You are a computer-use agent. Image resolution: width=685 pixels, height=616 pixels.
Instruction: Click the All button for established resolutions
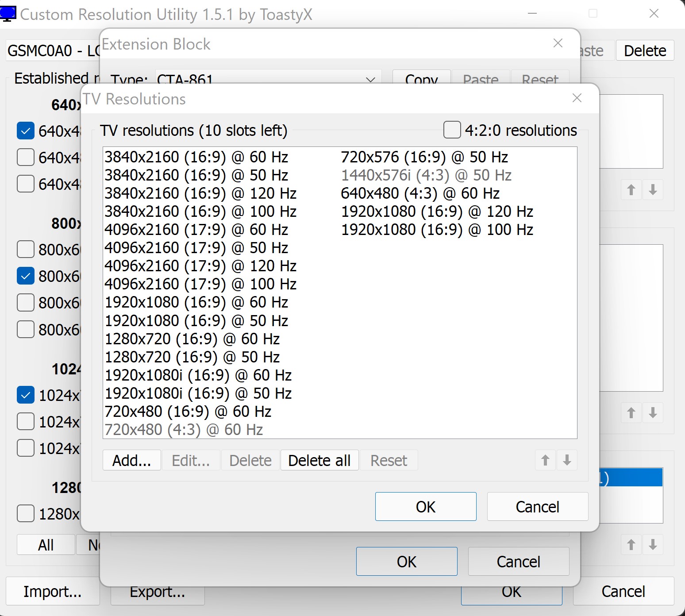click(46, 545)
